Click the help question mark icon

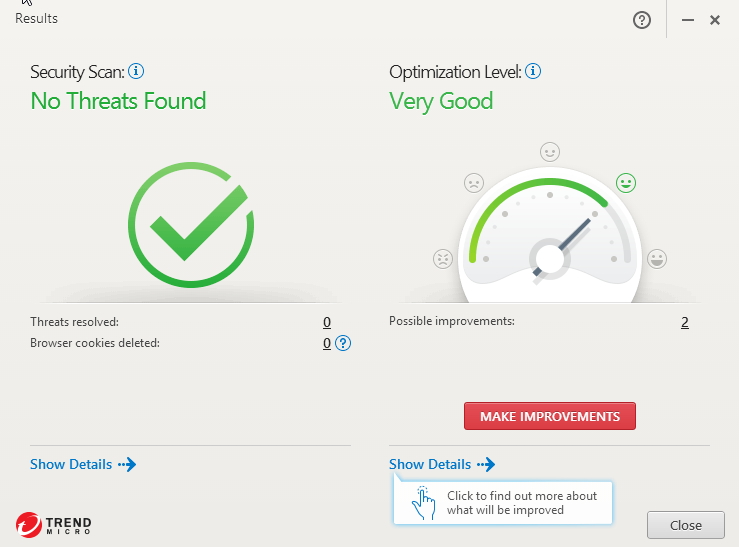642,20
